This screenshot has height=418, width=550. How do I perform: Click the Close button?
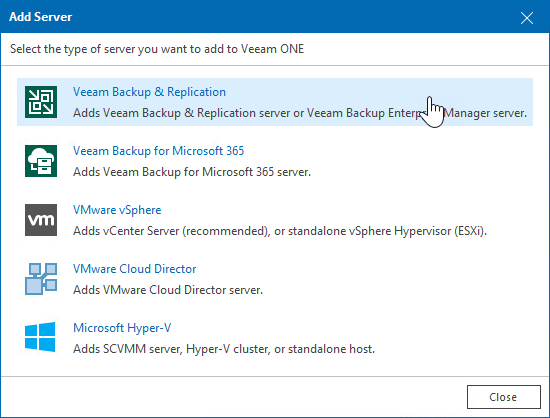(x=503, y=397)
